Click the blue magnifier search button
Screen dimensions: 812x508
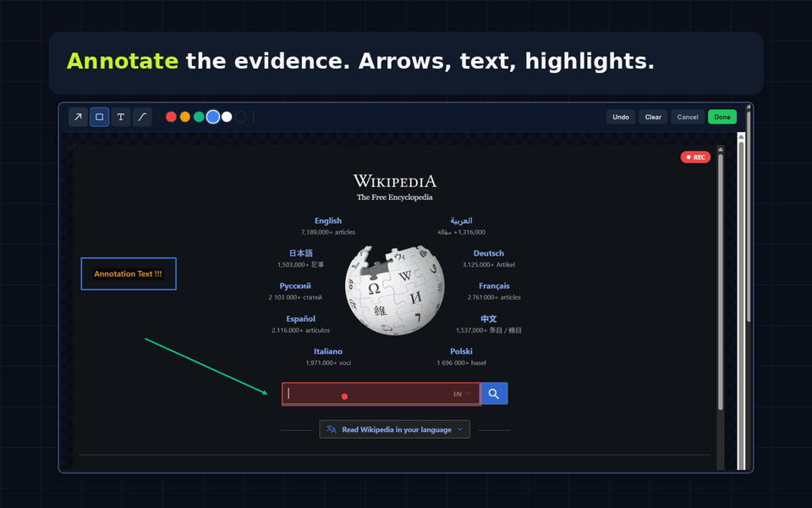click(494, 394)
